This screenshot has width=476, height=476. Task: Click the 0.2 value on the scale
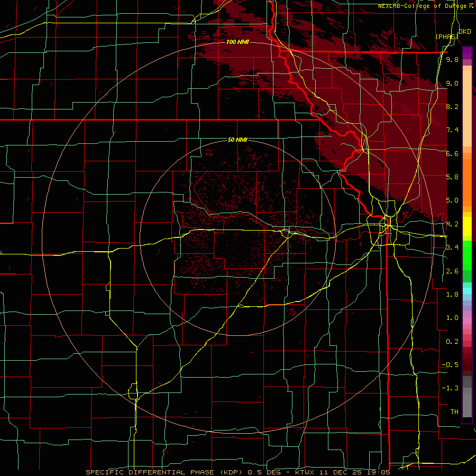tap(452, 342)
